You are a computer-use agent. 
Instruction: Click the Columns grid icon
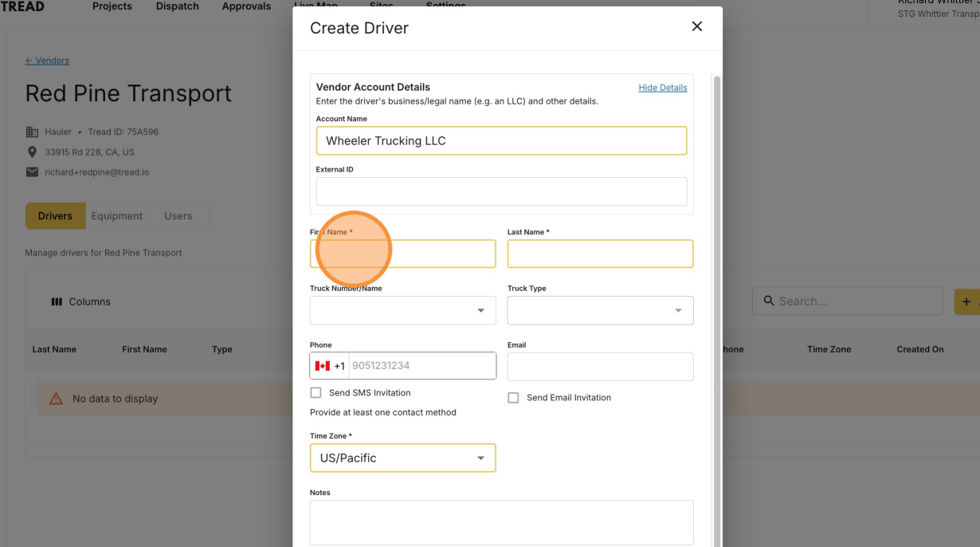point(57,301)
